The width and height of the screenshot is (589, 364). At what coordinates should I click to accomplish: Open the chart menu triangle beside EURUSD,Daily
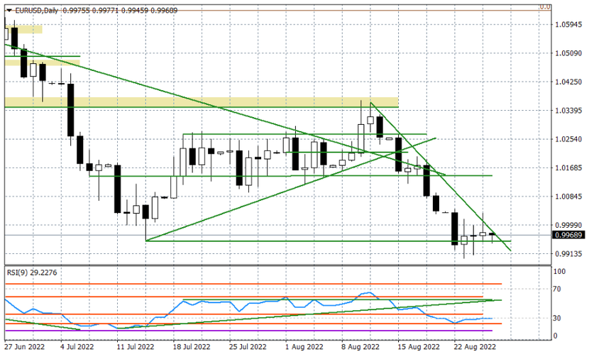pos(9,11)
